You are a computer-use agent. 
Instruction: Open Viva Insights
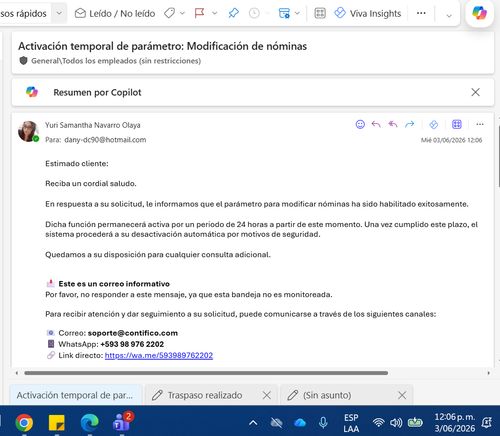(368, 13)
